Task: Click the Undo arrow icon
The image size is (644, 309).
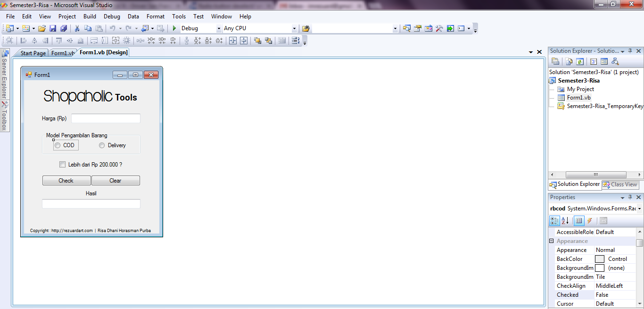Action: (x=113, y=28)
